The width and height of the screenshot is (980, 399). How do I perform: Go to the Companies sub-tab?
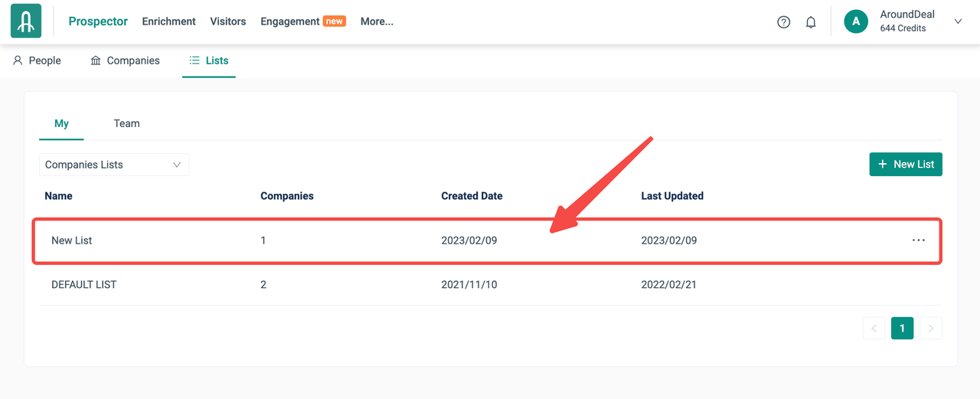pyautogui.click(x=125, y=61)
